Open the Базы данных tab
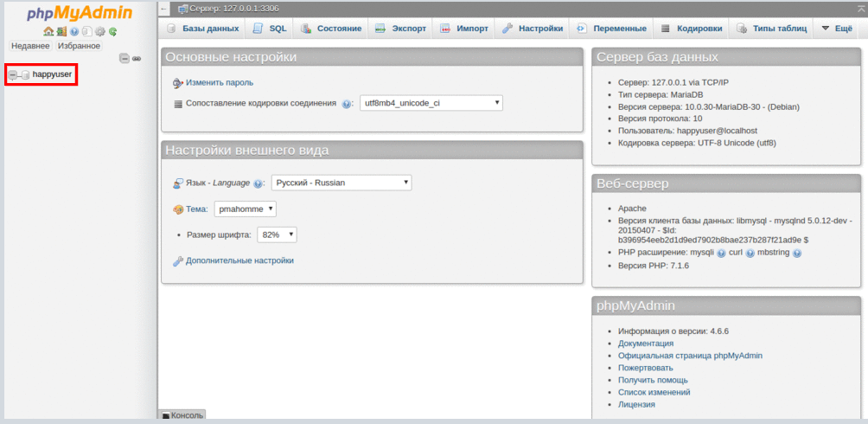Viewport: 868px width, 424px height. (x=202, y=29)
